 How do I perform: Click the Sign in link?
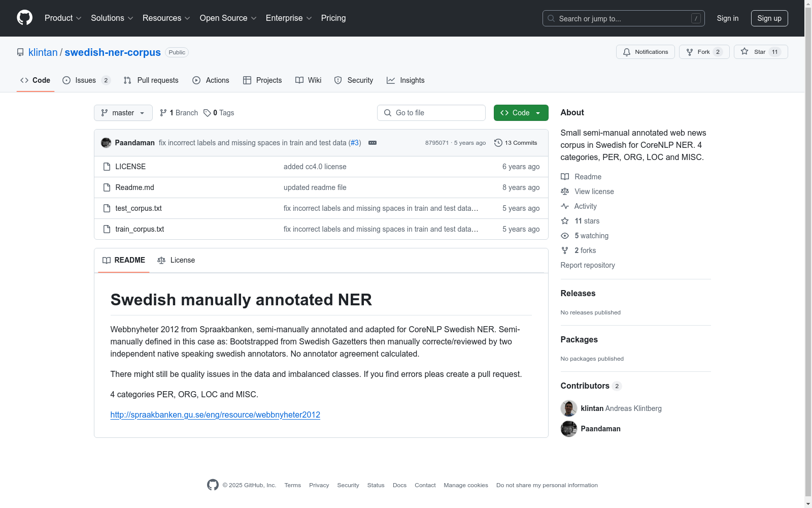tap(728, 18)
